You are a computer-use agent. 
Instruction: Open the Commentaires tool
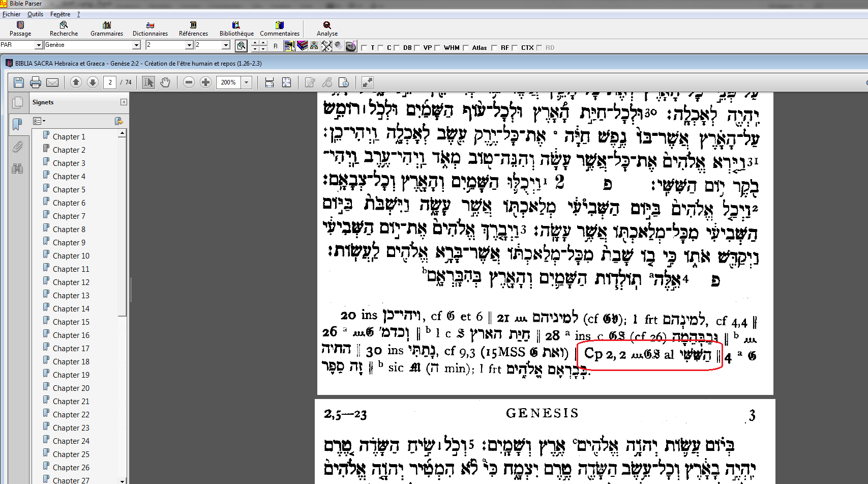(x=280, y=29)
